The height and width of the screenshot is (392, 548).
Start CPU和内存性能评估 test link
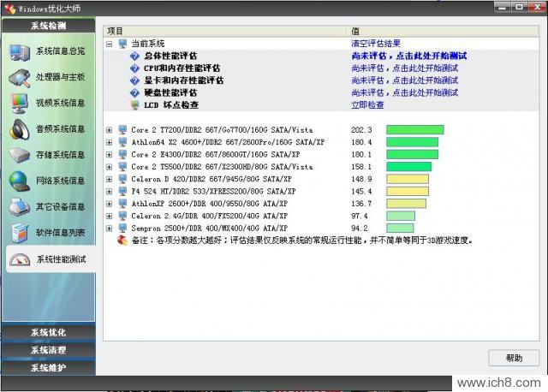tap(405, 68)
